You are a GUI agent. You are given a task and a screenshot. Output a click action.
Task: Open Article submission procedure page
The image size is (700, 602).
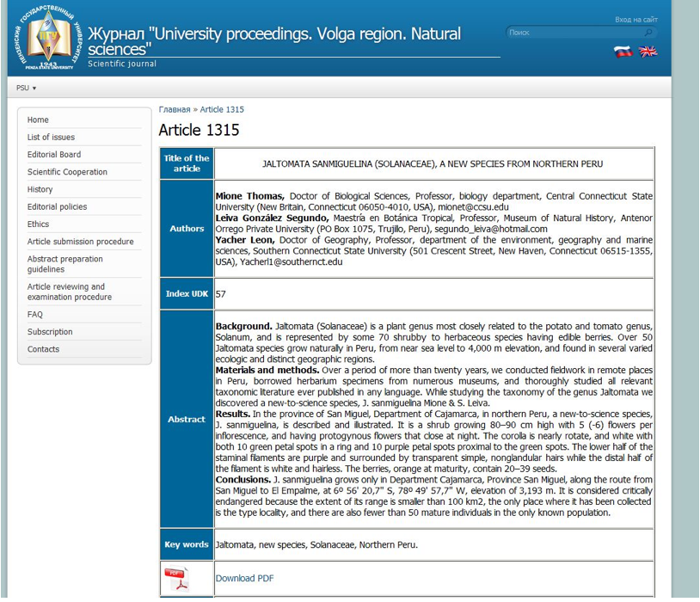[x=80, y=242]
